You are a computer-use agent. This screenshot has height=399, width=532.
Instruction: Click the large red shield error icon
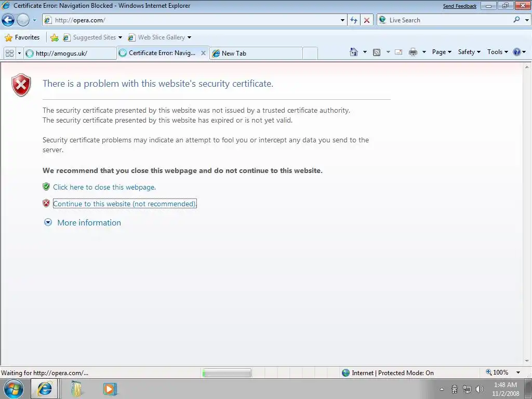(21, 85)
